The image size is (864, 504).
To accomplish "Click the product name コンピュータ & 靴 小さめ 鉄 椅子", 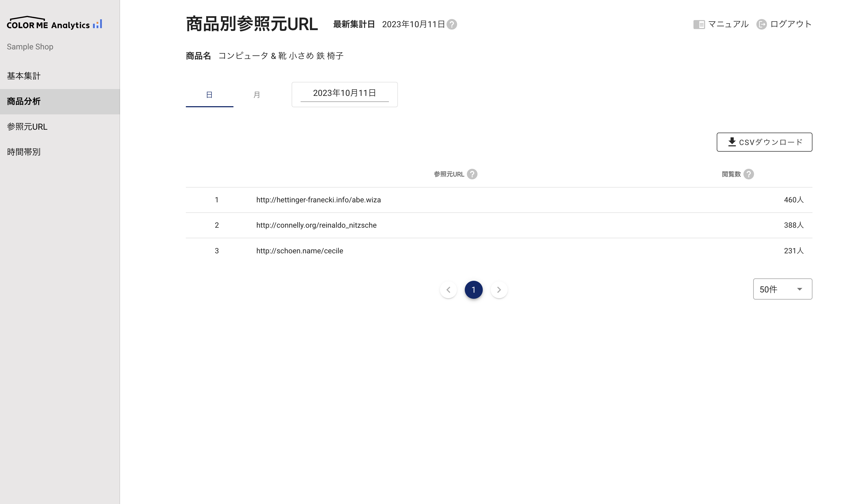I will point(281,56).
